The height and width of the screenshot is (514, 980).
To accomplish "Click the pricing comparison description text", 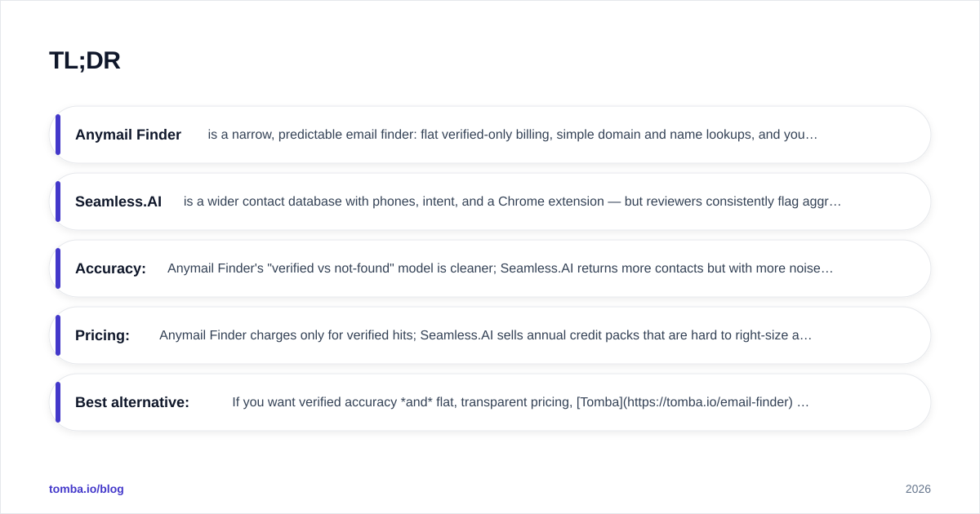I will pyautogui.click(x=485, y=335).
